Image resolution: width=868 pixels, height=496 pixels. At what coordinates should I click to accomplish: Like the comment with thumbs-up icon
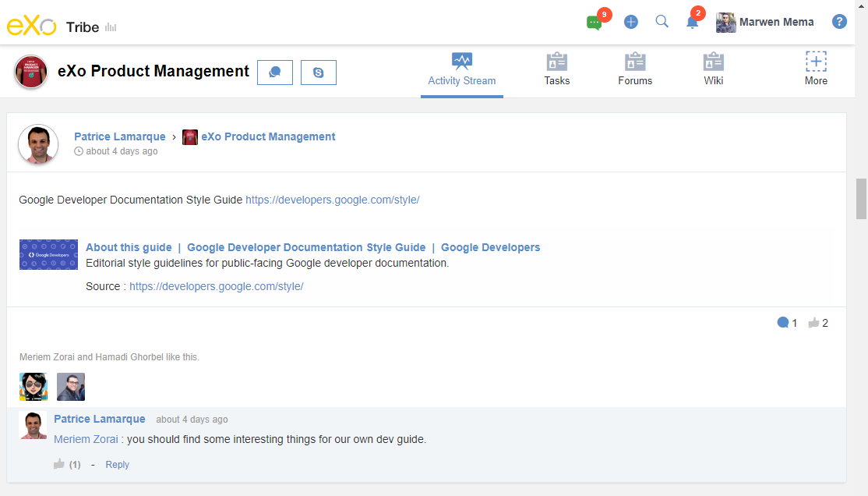pyautogui.click(x=59, y=464)
